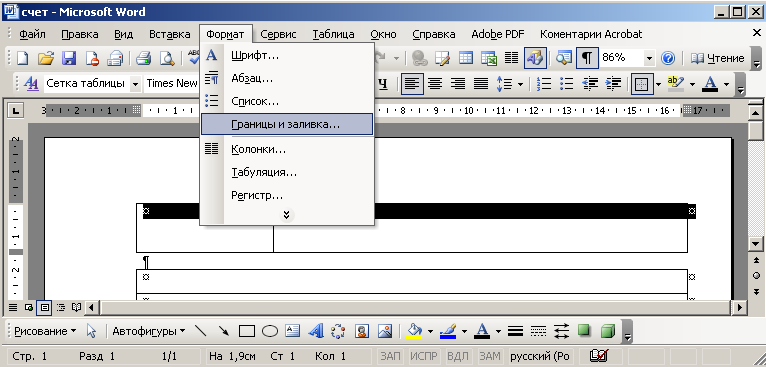Toggle Align Right
The width and height of the screenshot is (766, 367).
click(x=458, y=84)
